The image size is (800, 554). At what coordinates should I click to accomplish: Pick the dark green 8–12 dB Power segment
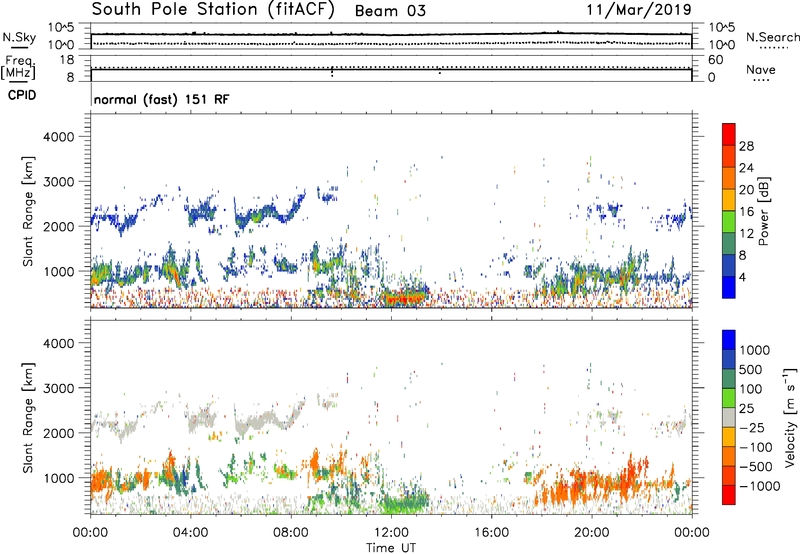[x=729, y=243]
